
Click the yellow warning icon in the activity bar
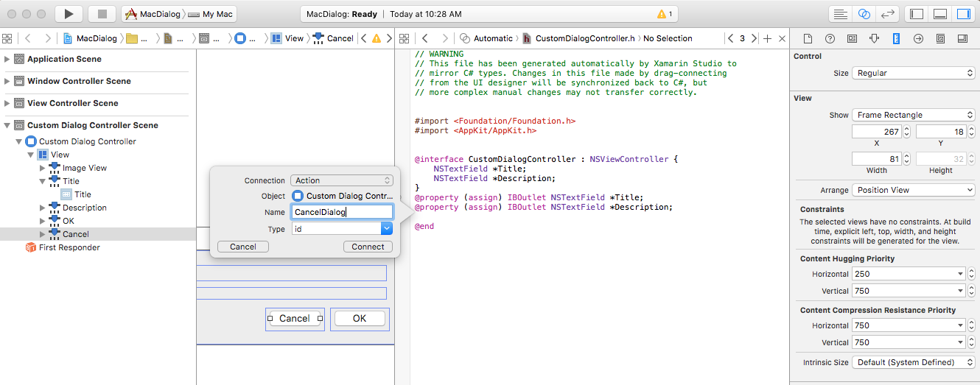(x=662, y=14)
